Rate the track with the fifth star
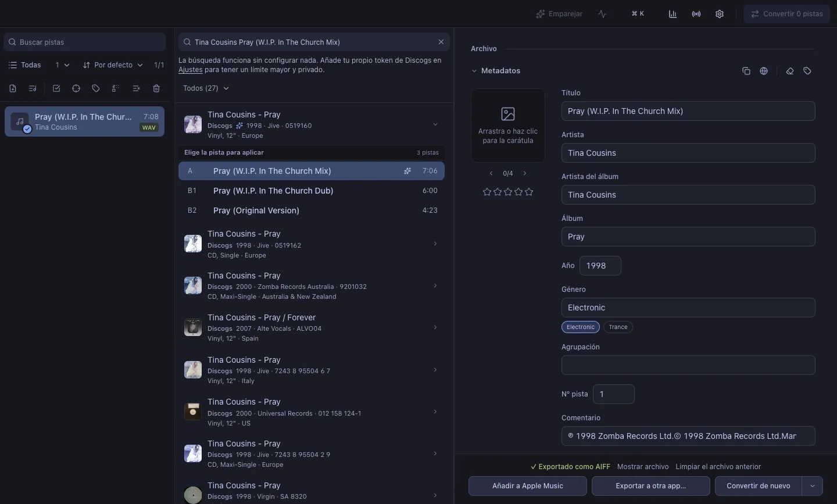This screenshot has height=504, width=837. click(x=529, y=192)
